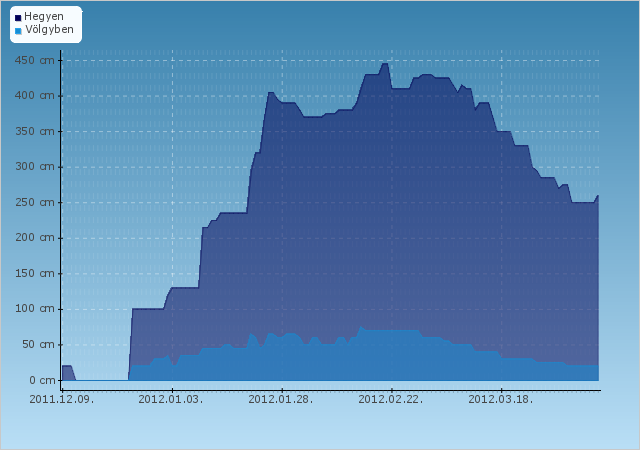Click the 150 cm axis label

35,273
